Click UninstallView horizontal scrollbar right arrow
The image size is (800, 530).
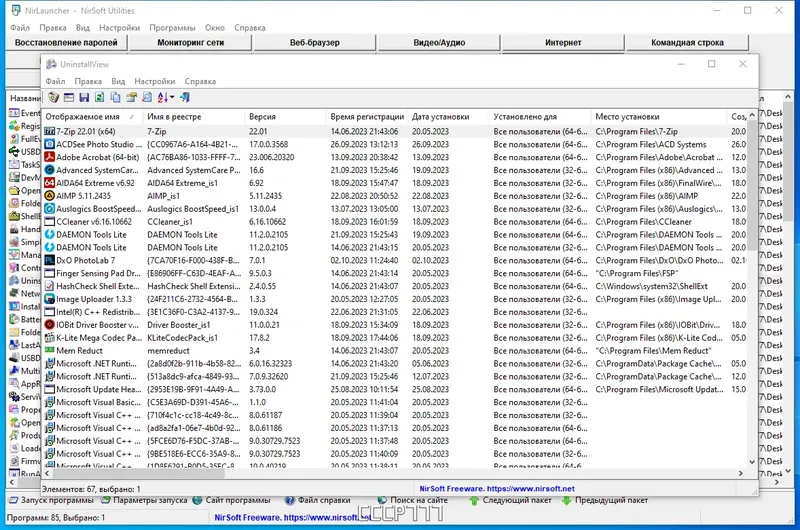pos(741,473)
